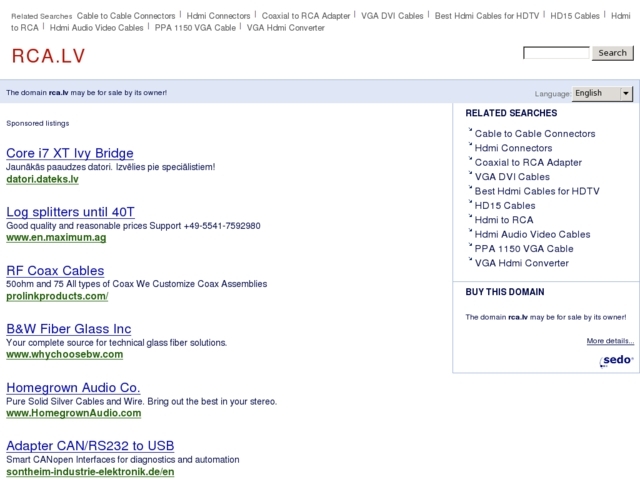This screenshot has width=640, height=480.
Task: Visit the prolinkproducts.com URL link
Action: coord(57,296)
